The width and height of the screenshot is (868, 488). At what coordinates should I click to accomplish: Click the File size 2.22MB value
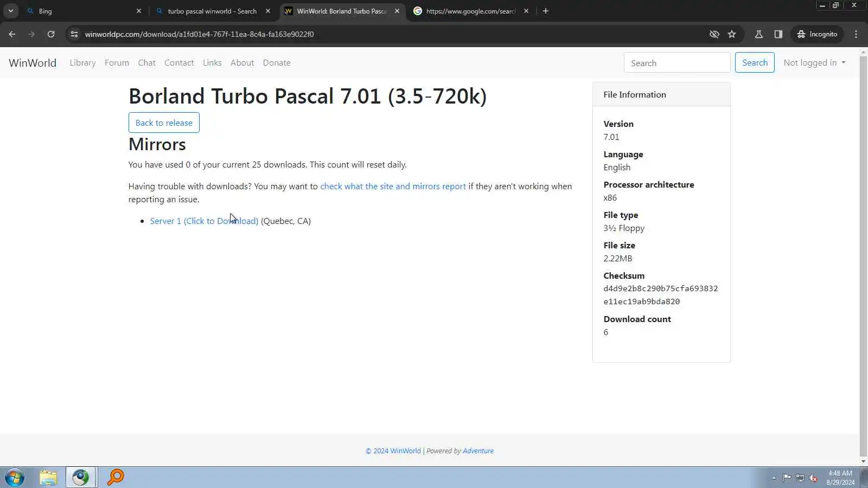(618, 259)
